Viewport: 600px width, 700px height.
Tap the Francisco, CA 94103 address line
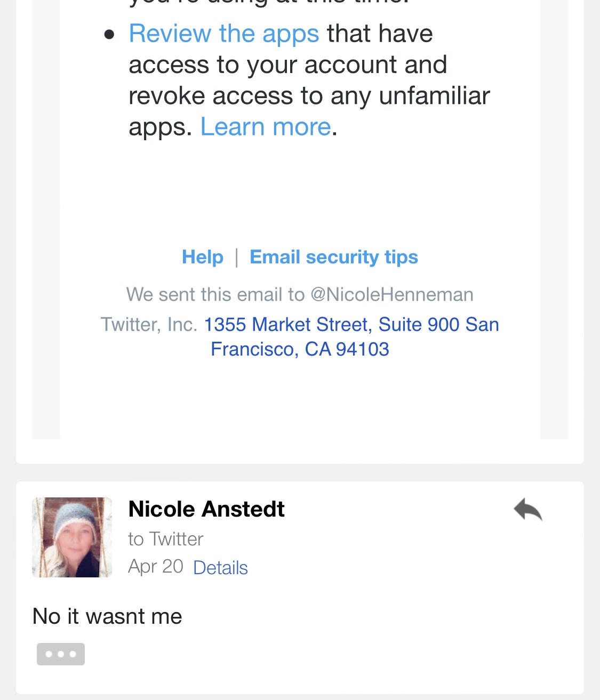(300, 349)
